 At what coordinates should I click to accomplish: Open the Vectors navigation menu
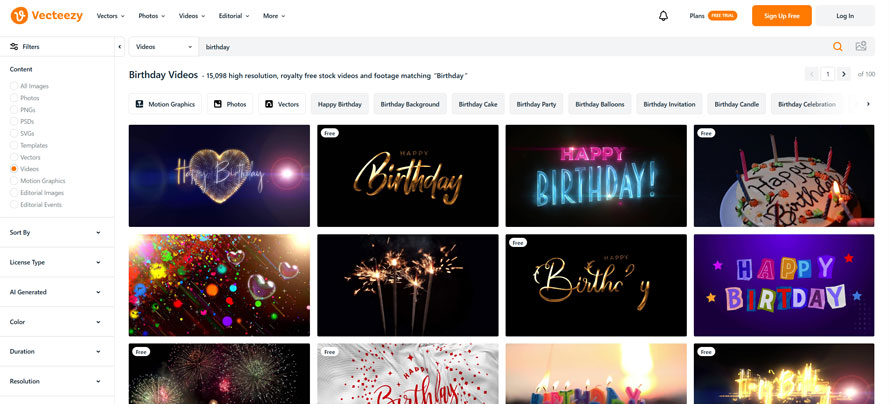tap(111, 16)
